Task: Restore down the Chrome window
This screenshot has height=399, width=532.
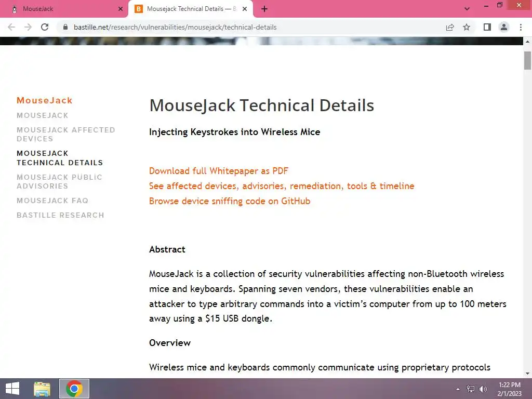Action: (500, 5)
